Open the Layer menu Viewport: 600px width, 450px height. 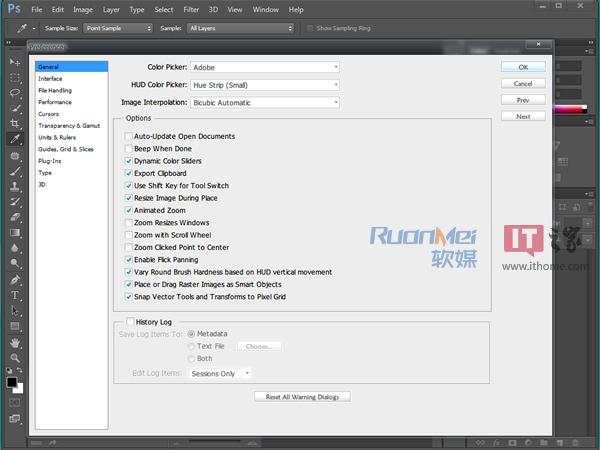[111, 10]
